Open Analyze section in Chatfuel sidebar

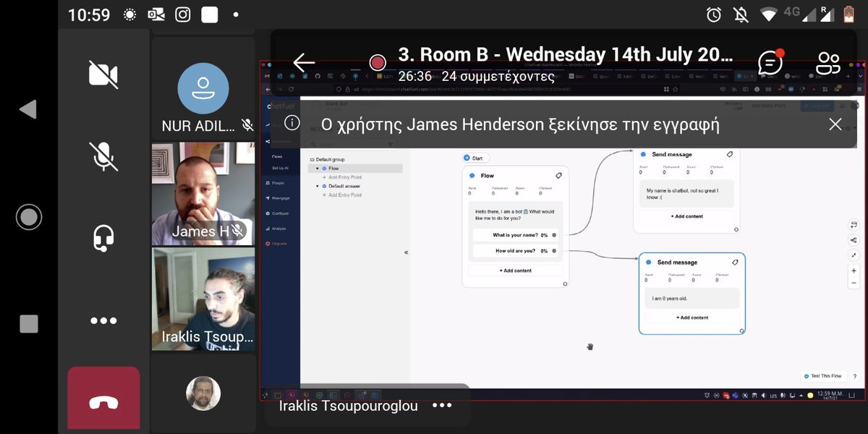click(x=276, y=229)
